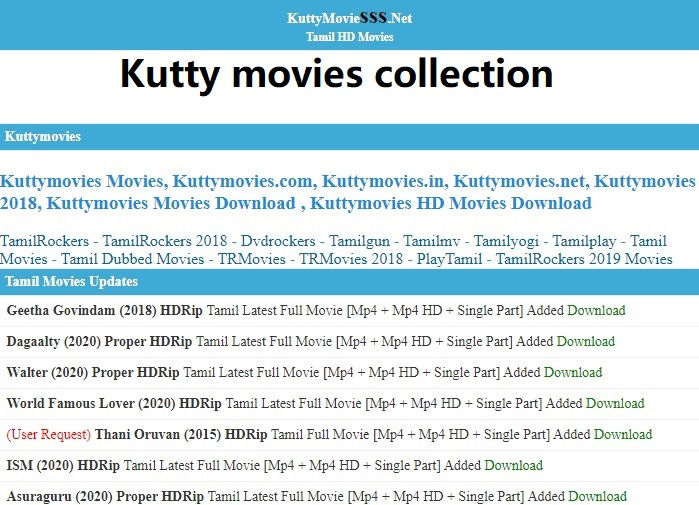Visit the Dvdrockers link
The image size is (699, 505).
(278, 241)
